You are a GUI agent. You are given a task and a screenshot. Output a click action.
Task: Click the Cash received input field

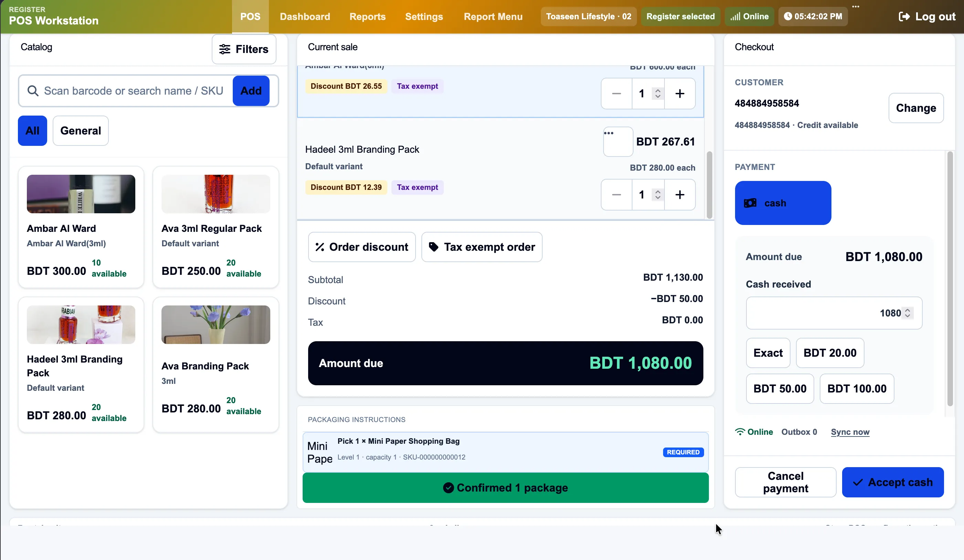[x=834, y=313]
